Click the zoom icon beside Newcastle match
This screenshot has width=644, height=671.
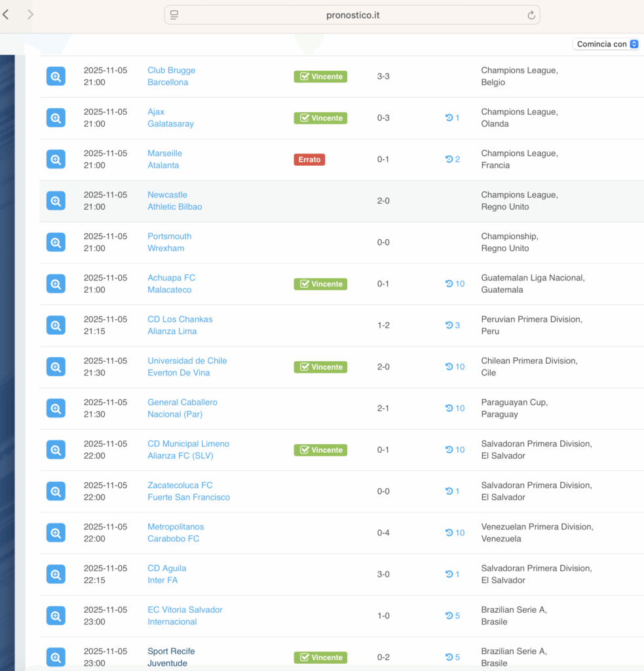click(x=56, y=201)
